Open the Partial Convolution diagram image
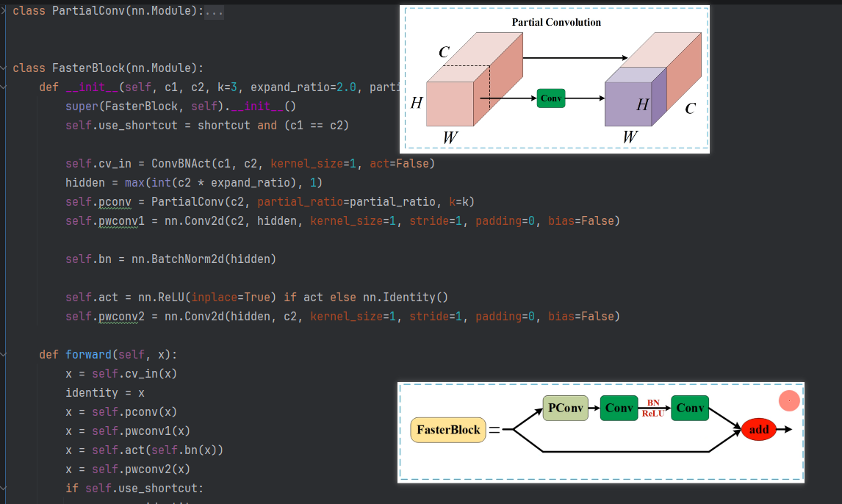The image size is (842, 504). coord(555,79)
